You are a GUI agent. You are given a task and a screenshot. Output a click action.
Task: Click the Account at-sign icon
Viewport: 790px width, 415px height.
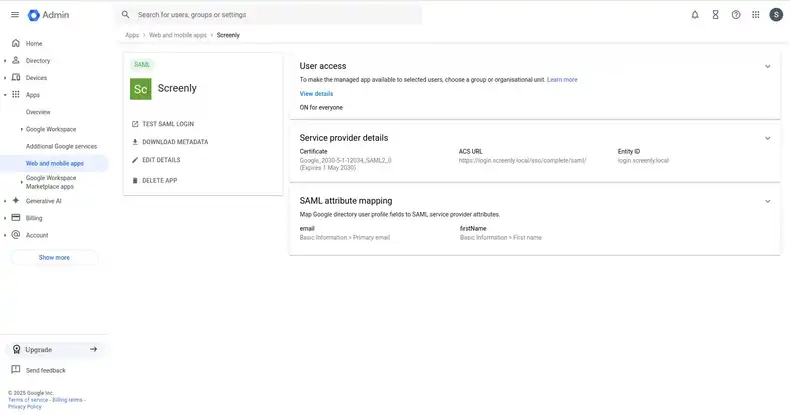16,235
